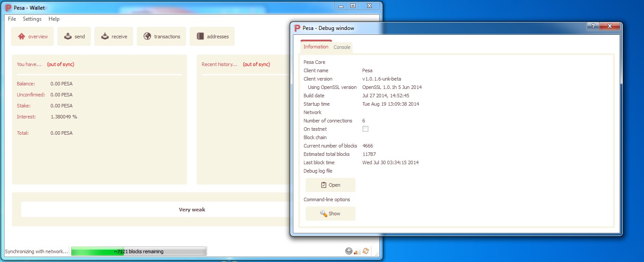Open the File menu

[12, 19]
